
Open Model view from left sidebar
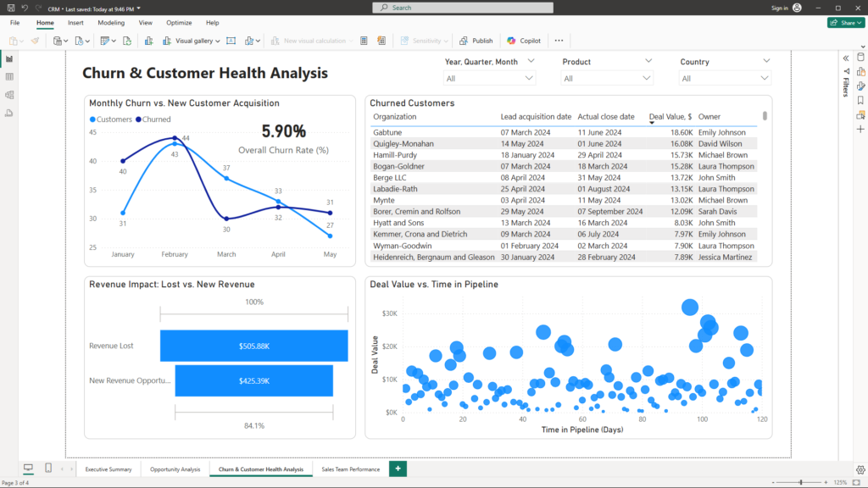point(9,95)
